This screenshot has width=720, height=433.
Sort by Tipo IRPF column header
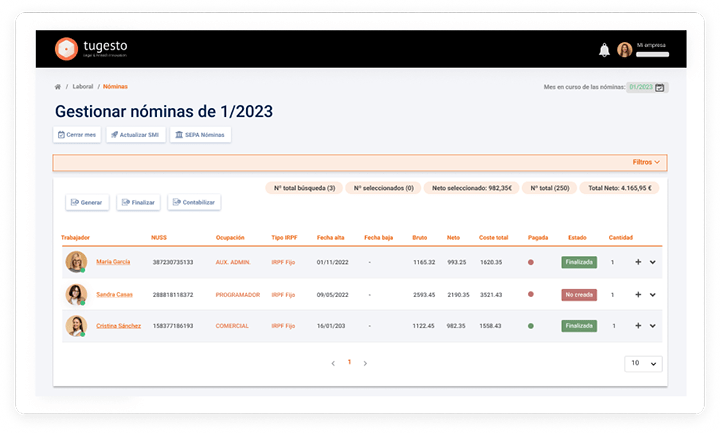click(x=284, y=238)
